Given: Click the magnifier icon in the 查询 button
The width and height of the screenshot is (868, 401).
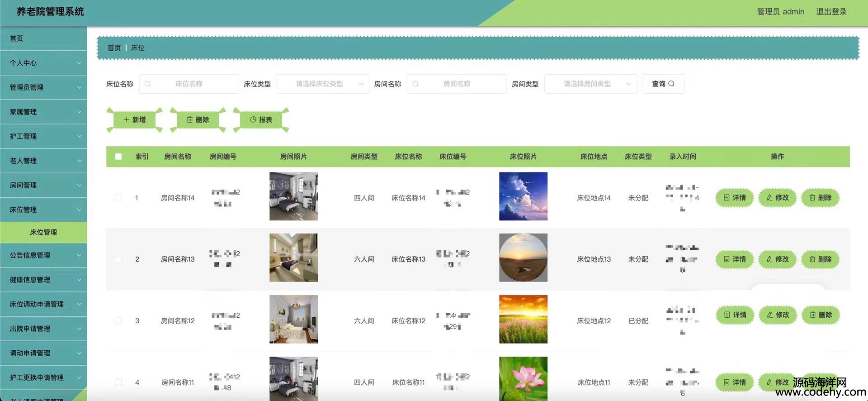Looking at the screenshot, I should pyautogui.click(x=671, y=84).
